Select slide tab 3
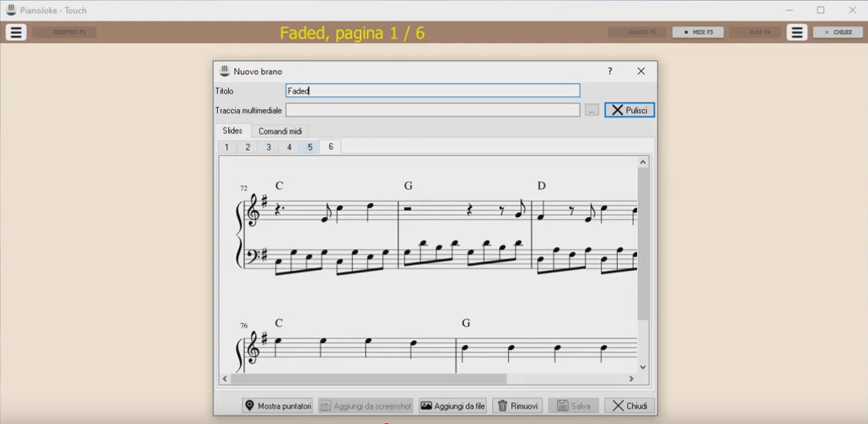This screenshot has width=868, height=424. tap(268, 147)
